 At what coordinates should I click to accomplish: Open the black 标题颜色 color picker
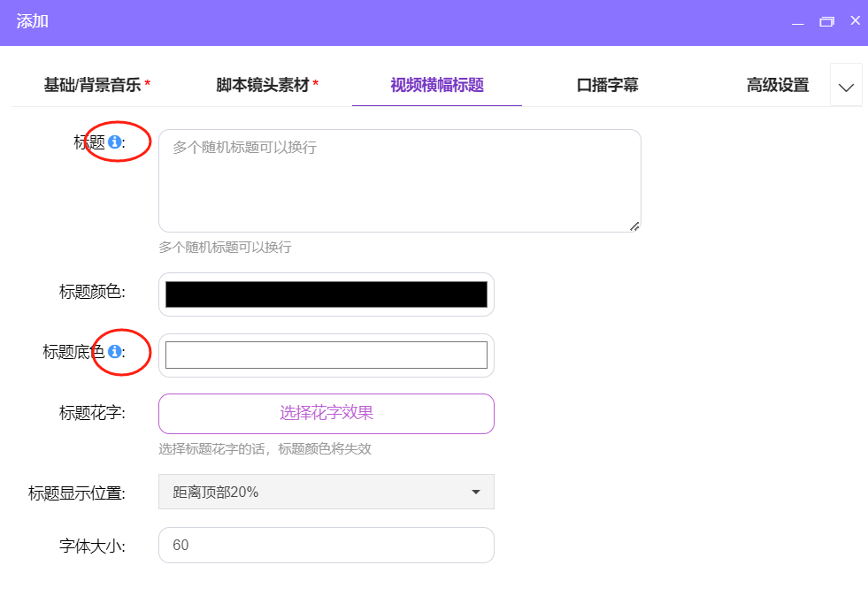point(326,293)
